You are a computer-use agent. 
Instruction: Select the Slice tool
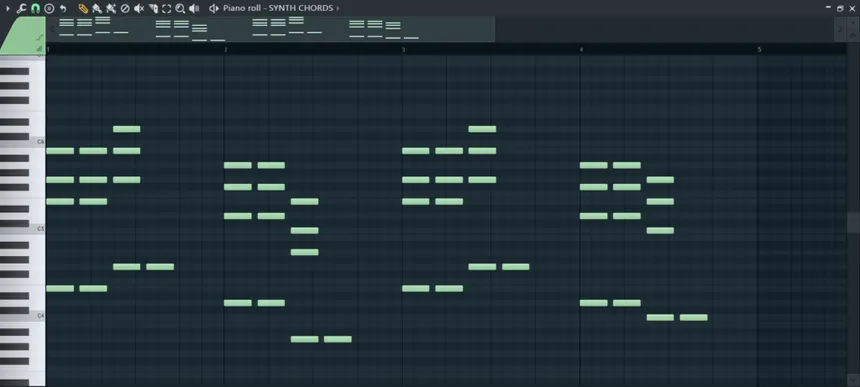pos(154,9)
